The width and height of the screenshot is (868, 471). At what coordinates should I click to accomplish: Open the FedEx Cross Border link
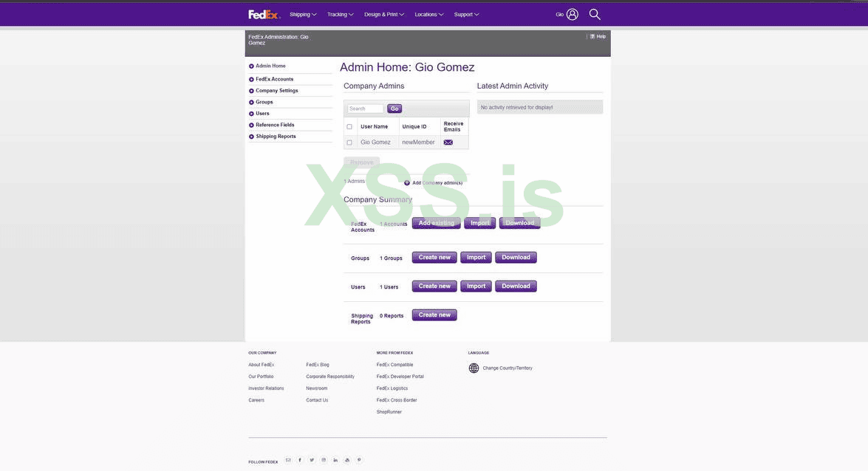pyautogui.click(x=397, y=400)
